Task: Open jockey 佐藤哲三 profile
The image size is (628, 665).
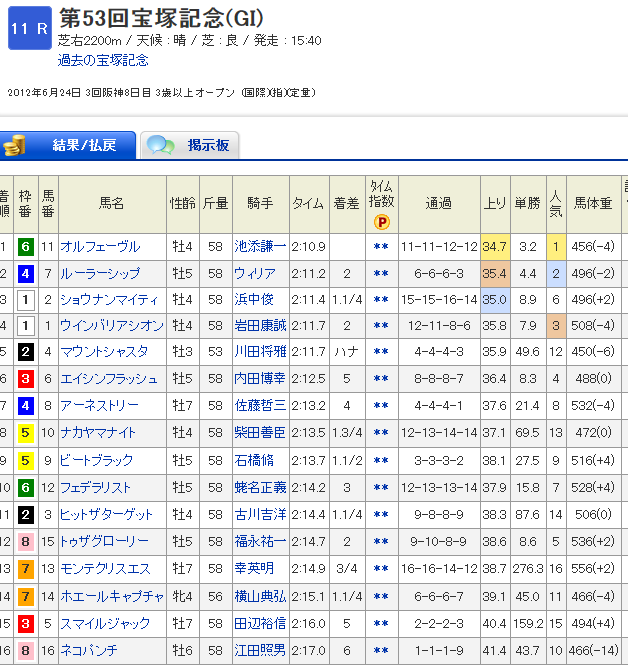Action: (x=260, y=405)
